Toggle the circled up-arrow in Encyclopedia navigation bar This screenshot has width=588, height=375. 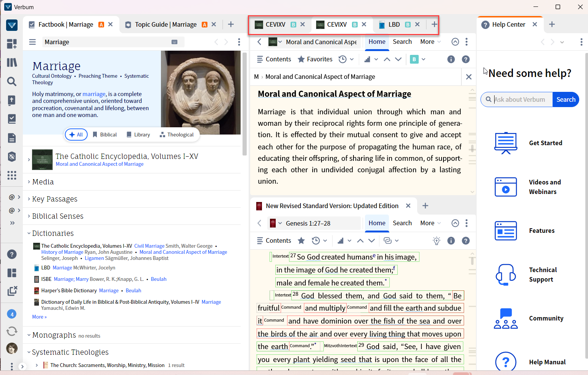455,42
